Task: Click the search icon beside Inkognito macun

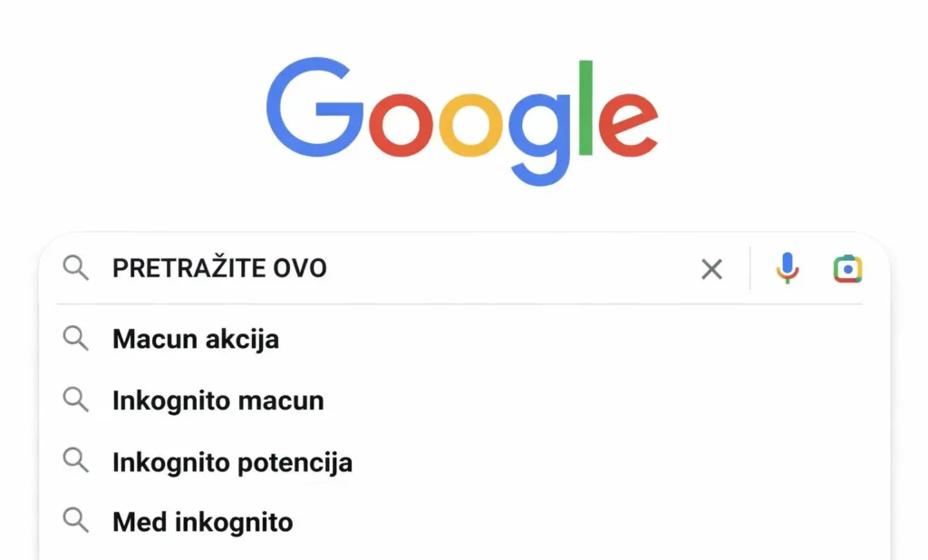Action: pos(76,400)
